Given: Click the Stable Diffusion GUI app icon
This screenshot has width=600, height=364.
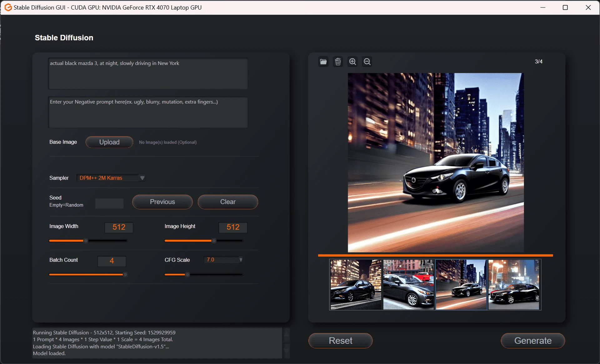Looking at the screenshot, I should 8,7.
